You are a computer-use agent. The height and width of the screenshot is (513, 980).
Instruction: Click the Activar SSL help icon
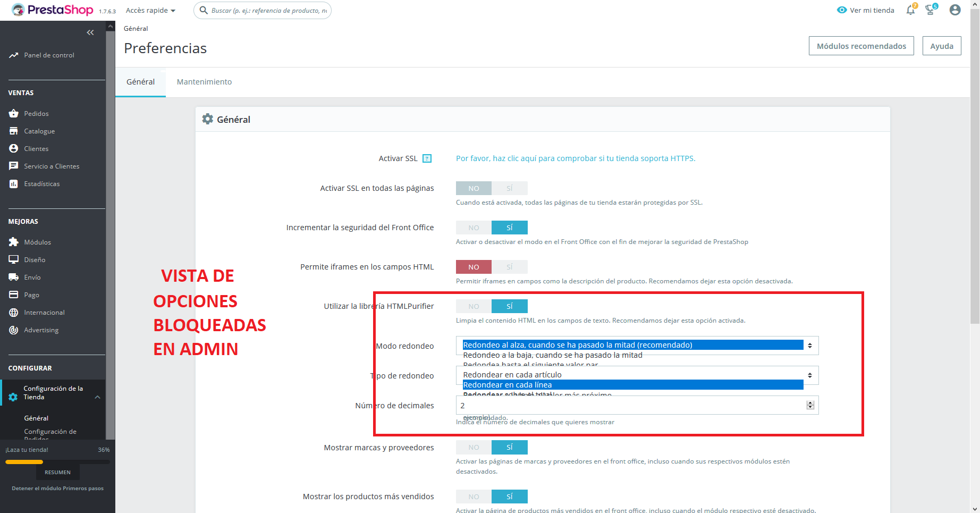(x=427, y=158)
